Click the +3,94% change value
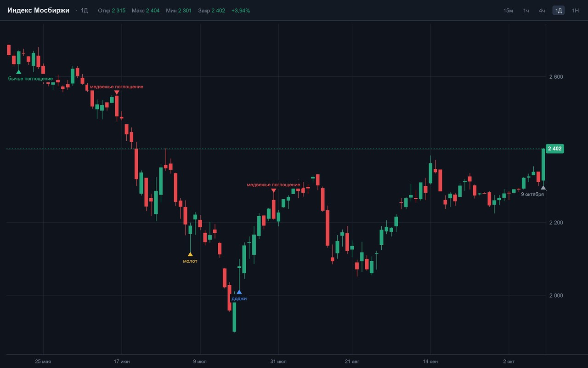Viewport: 588px width, 368px height. tap(241, 11)
